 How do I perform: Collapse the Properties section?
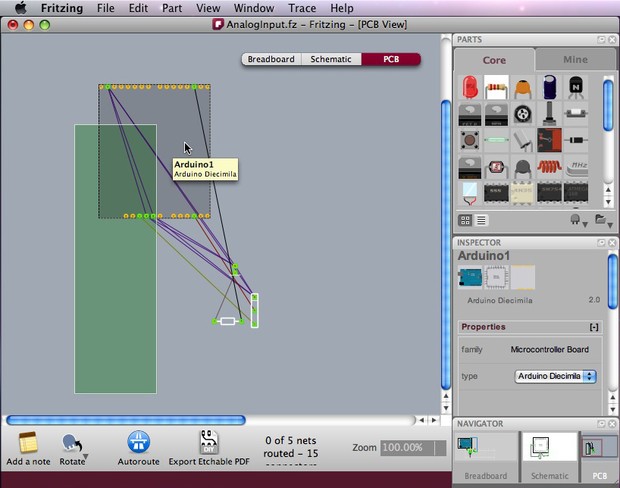pyautogui.click(x=594, y=327)
